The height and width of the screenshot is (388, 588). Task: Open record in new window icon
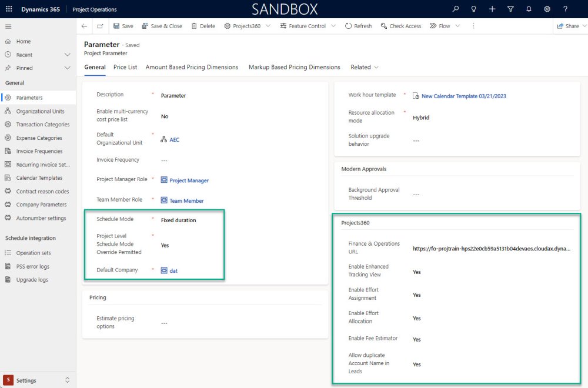pyautogui.click(x=100, y=26)
